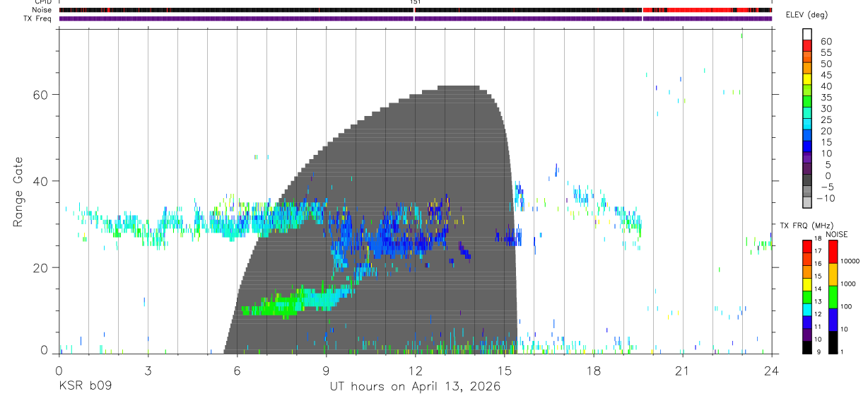Click the 6 tick on UT hours axis
This screenshot has height=401, width=868.
coord(237,370)
